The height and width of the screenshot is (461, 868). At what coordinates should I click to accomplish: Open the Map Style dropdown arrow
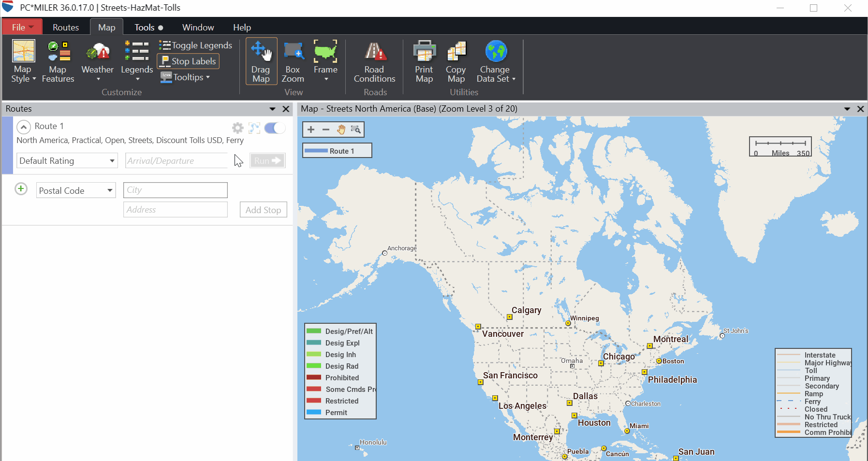tap(34, 79)
